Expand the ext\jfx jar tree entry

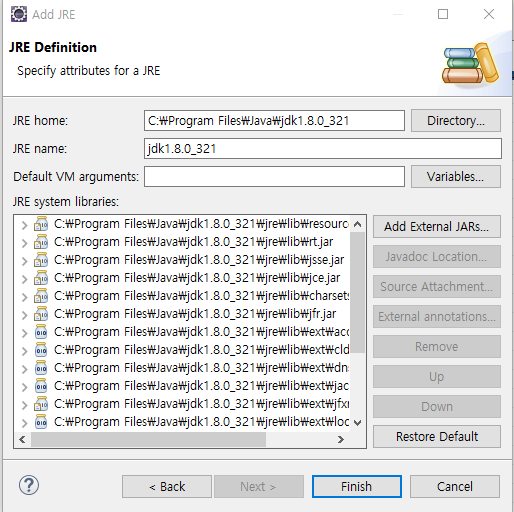point(24,405)
